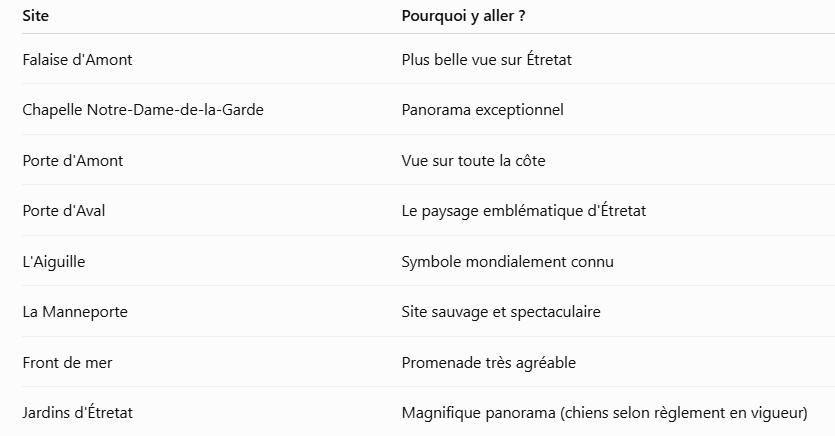Select the 'Panorama exceptionnel' description
The image size is (835, 436).
[x=482, y=110]
